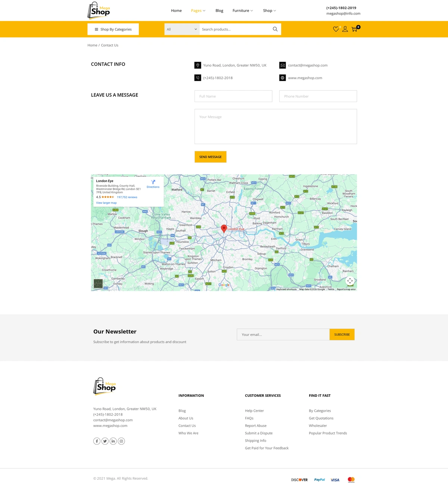
Task: Open the user account icon
Action: 345,29
